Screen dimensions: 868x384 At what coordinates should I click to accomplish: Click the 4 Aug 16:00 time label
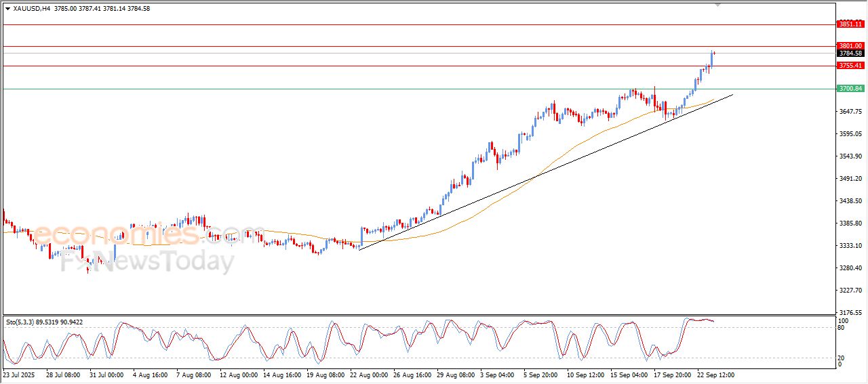point(150,374)
